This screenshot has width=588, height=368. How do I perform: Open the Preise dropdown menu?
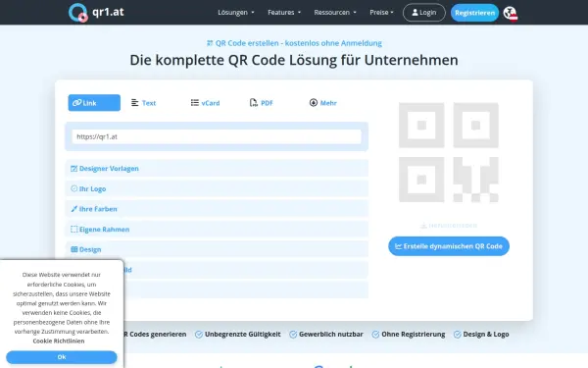pos(381,13)
